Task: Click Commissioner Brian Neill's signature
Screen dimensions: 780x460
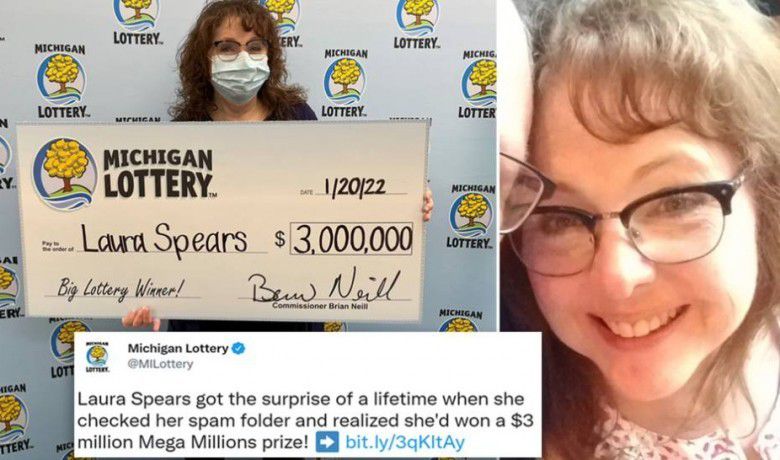Action: (x=323, y=288)
